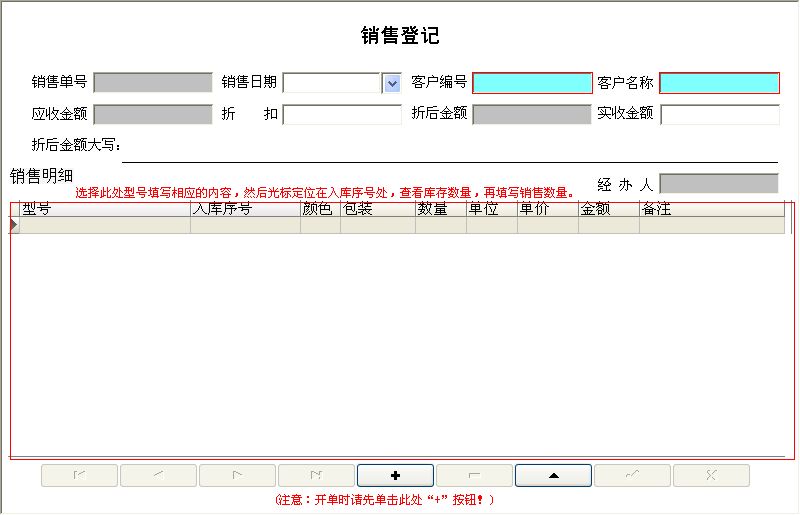Edit record with up-triangle button
This screenshot has width=800, height=515.
coord(554,475)
